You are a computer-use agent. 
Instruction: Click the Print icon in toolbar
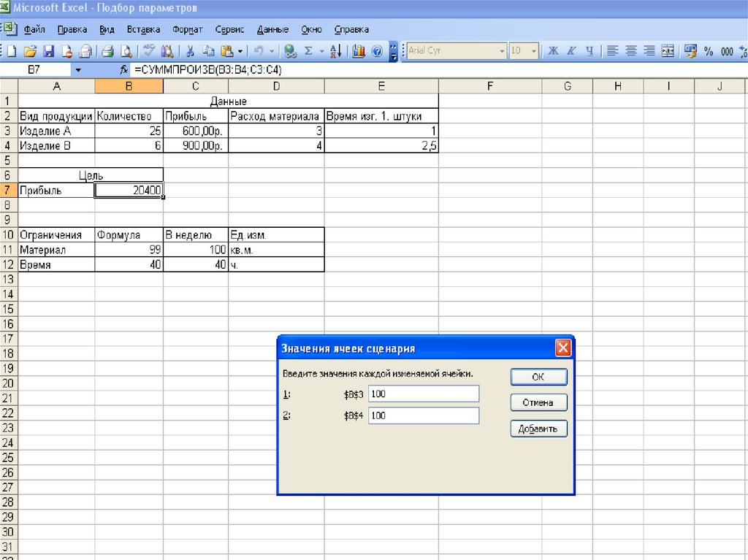(x=107, y=51)
